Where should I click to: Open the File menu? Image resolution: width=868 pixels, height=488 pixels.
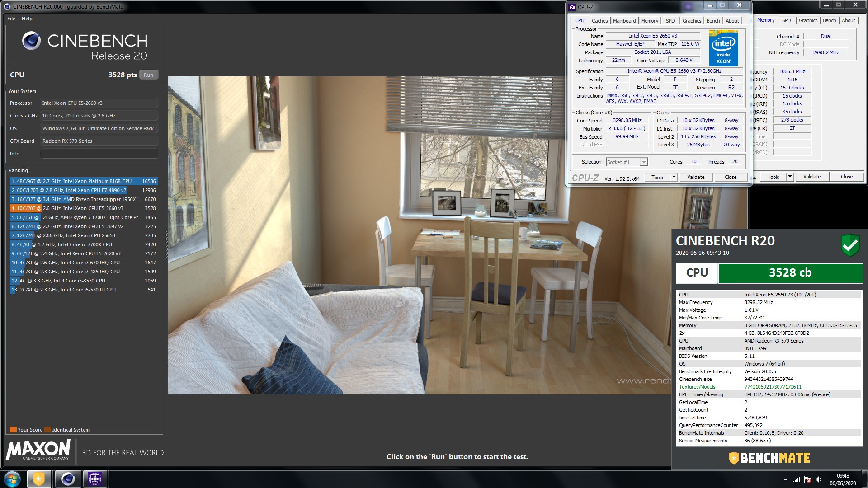[x=11, y=19]
